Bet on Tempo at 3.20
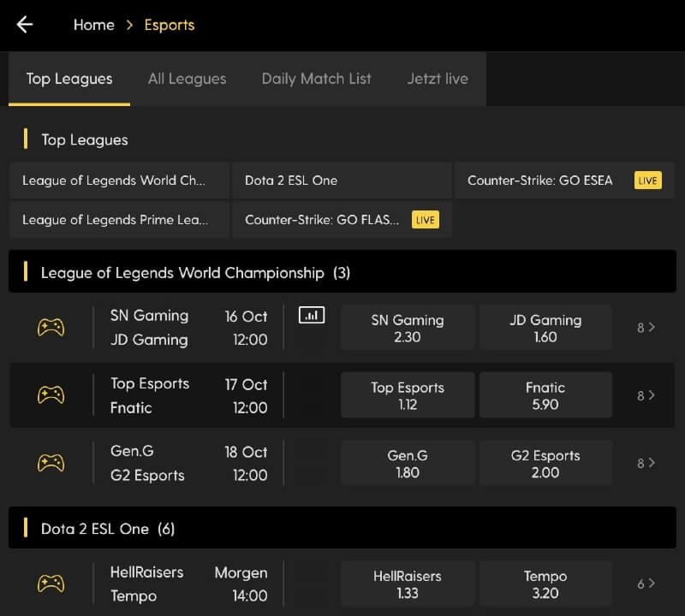 [545, 583]
